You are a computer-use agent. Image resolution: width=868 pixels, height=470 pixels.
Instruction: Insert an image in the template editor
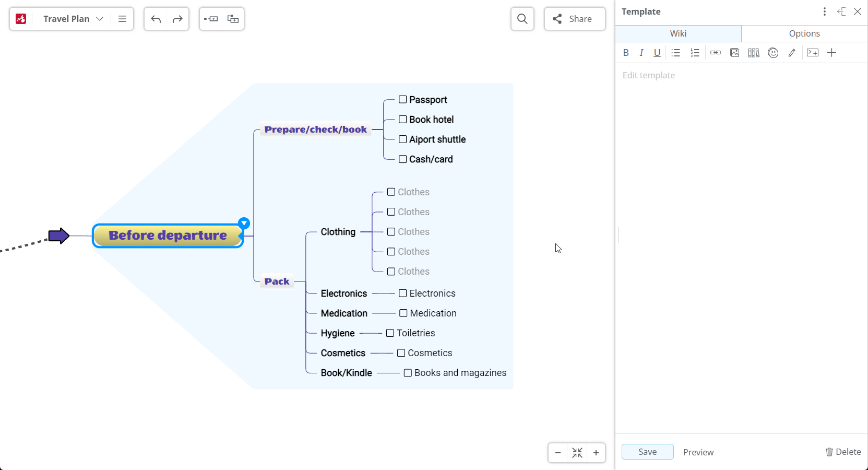734,53
